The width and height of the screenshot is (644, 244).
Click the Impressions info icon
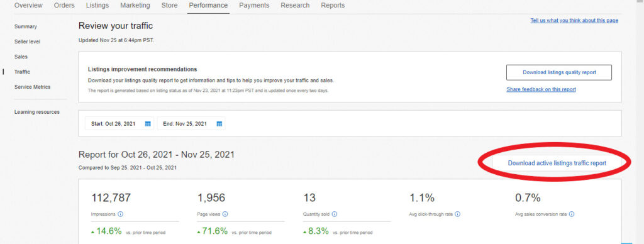[x=120, y=214]
